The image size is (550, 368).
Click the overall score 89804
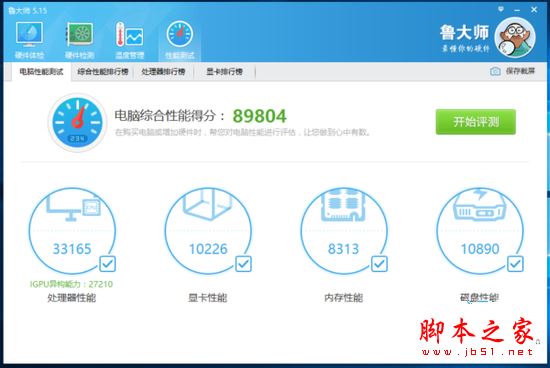coord(260,116)
